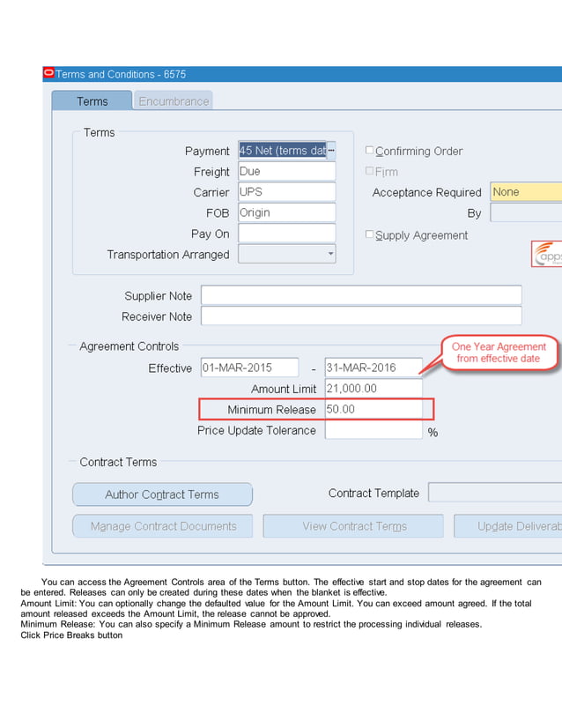Click the Agreement Controls section label
The image size is (562, 728).
[129, 346]
